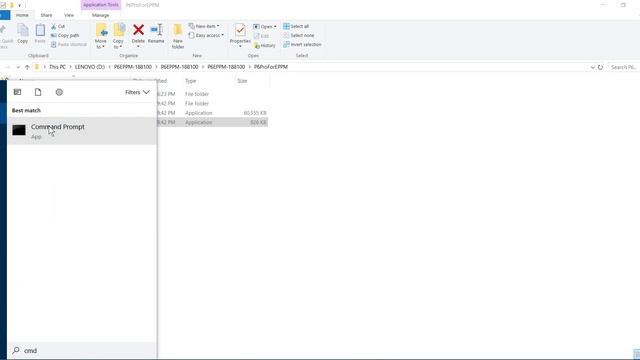Click the red Delete X icon
The width and height of the screenshot is (640, 360).
coord(138,29)
